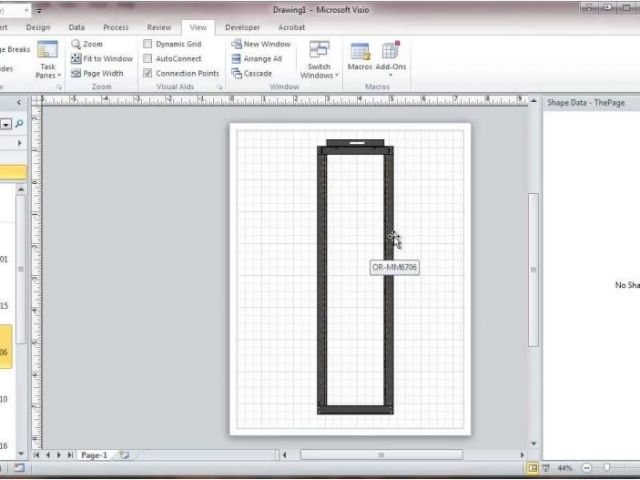The height and width of the screenshot is (480, 640).
Task: Open a New Window from ribbon
Action: click(x=236, y=44)
